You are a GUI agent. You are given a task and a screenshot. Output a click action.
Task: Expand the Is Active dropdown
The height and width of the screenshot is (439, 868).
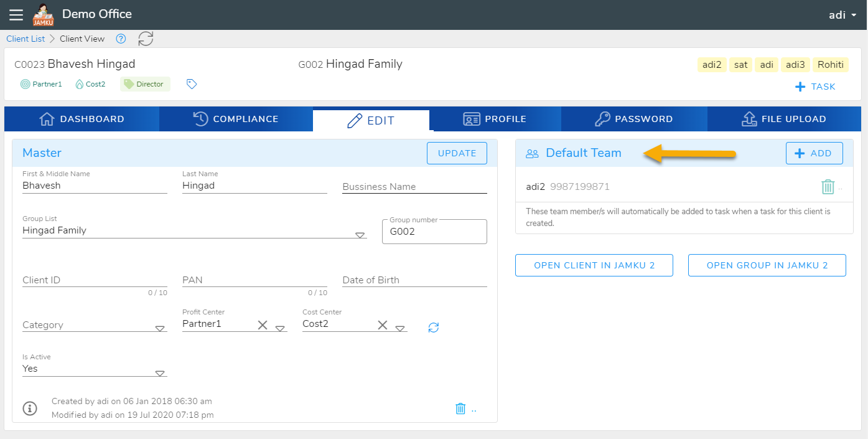point(160,373)
